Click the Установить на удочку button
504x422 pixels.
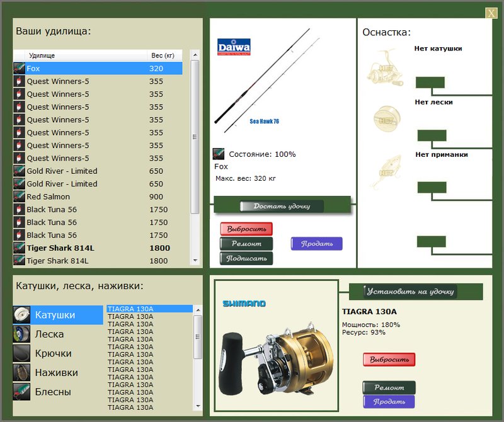[x=410, y=292]
